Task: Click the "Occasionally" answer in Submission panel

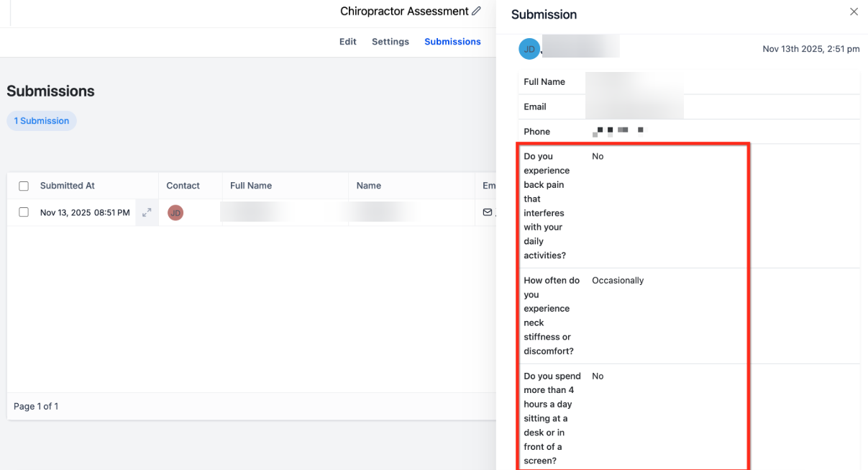Action: pos(618,281)
